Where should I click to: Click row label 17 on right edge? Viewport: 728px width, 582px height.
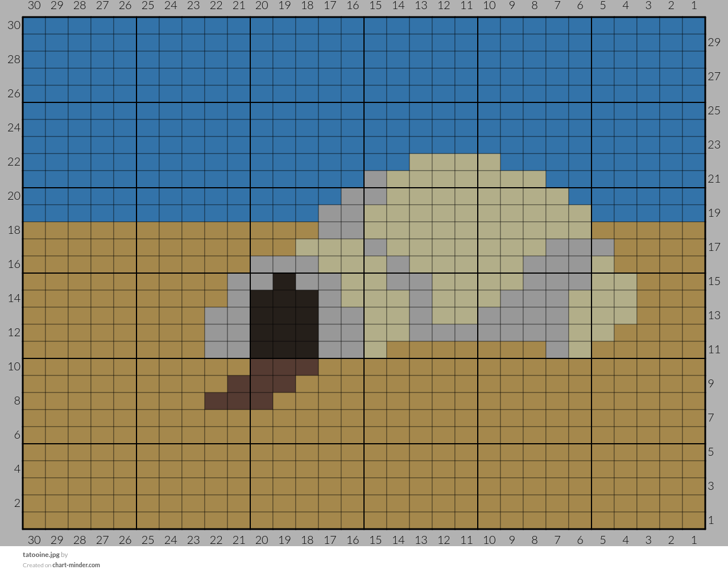[714, 247]
